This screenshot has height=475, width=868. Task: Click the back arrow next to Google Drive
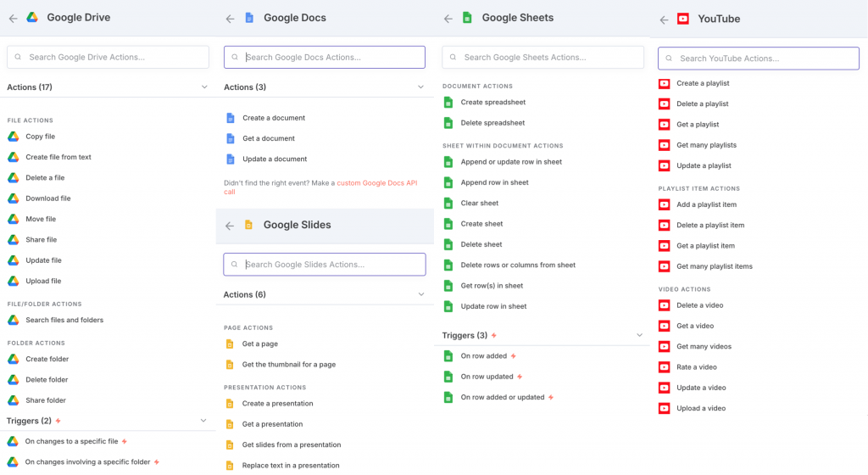click(x=13, y=18)
